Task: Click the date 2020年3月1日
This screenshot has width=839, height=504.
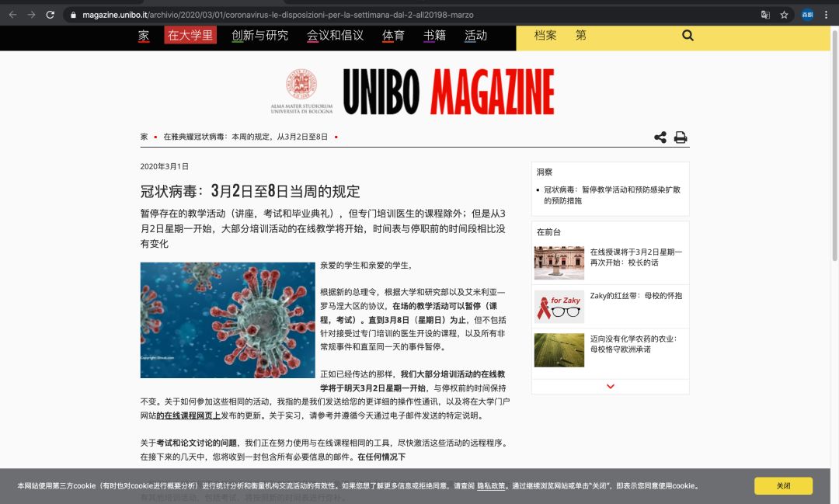Action: pos(164,166)
